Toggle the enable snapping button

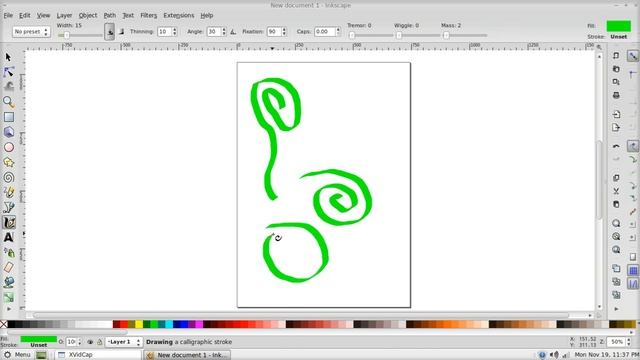(x=633, y=56)
